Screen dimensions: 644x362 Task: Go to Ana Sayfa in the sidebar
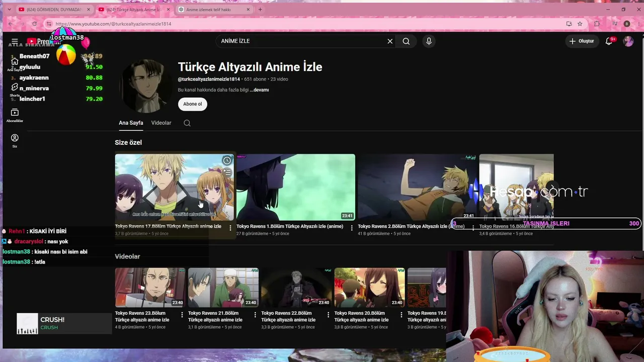(15, 64)
